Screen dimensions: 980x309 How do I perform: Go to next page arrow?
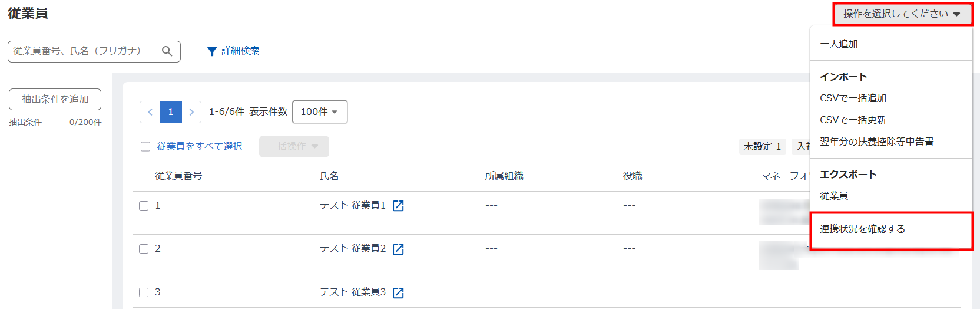[191, 112]
